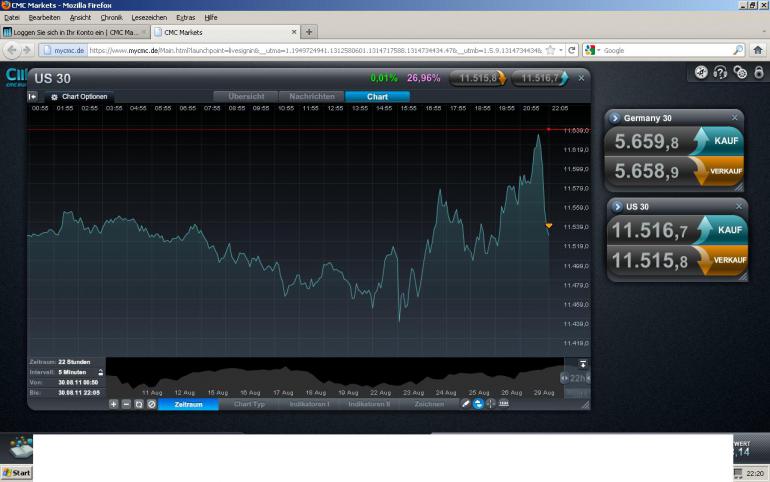Viewport: 770px width, 482px height.
Task: Expand the Germany 30 panel arrow
Action: 614,118
